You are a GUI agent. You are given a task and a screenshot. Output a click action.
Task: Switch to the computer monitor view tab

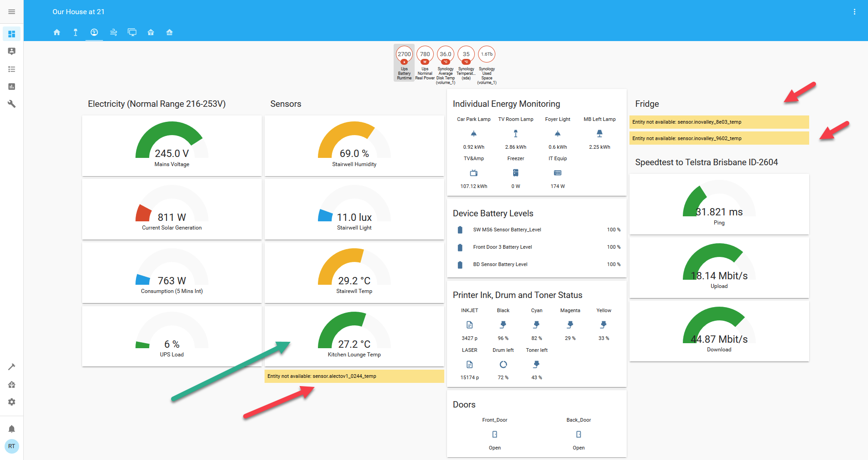[x=132, y=32]
